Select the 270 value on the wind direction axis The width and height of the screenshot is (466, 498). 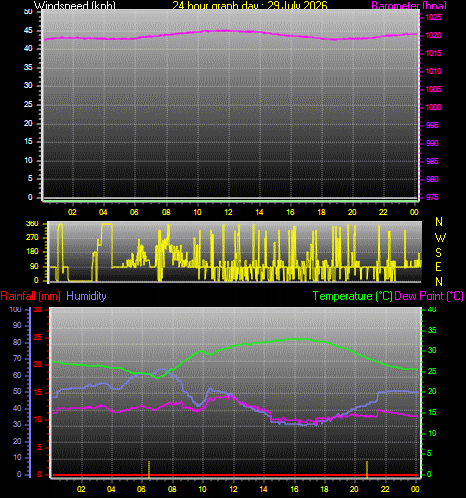point(32,238)
